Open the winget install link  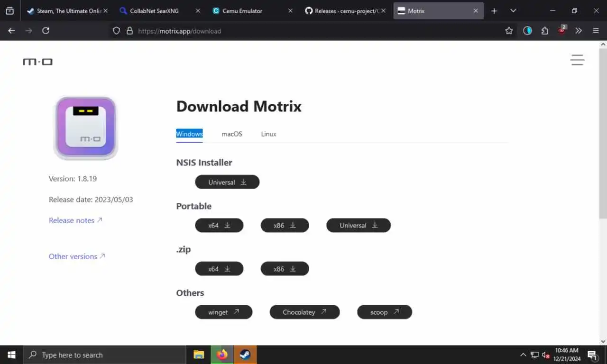223,312
